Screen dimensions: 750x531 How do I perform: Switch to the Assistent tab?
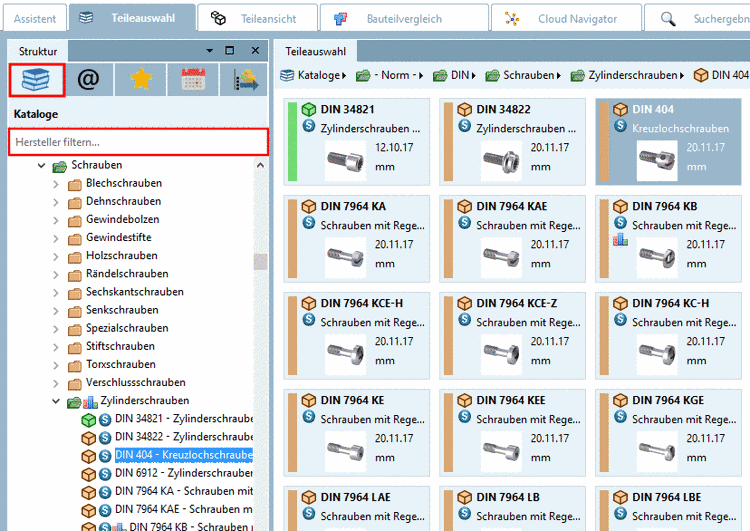coord(35,19)
